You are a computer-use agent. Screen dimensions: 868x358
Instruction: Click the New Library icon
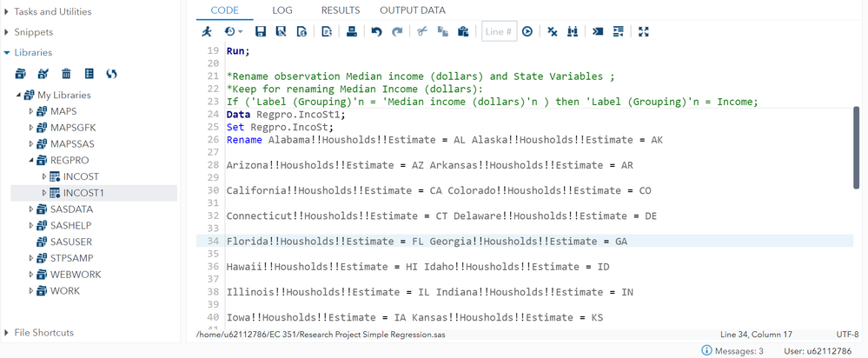click(21, 74)
